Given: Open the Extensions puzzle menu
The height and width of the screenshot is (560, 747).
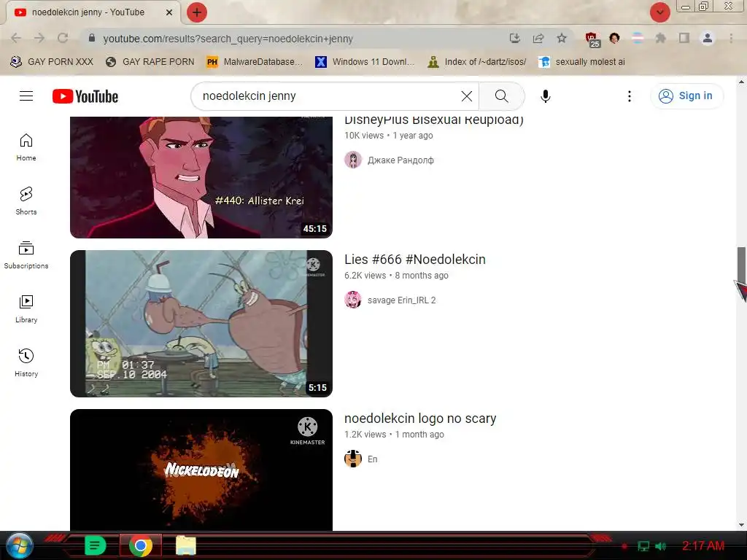Looking at the screenshot, I should [661, 38].
